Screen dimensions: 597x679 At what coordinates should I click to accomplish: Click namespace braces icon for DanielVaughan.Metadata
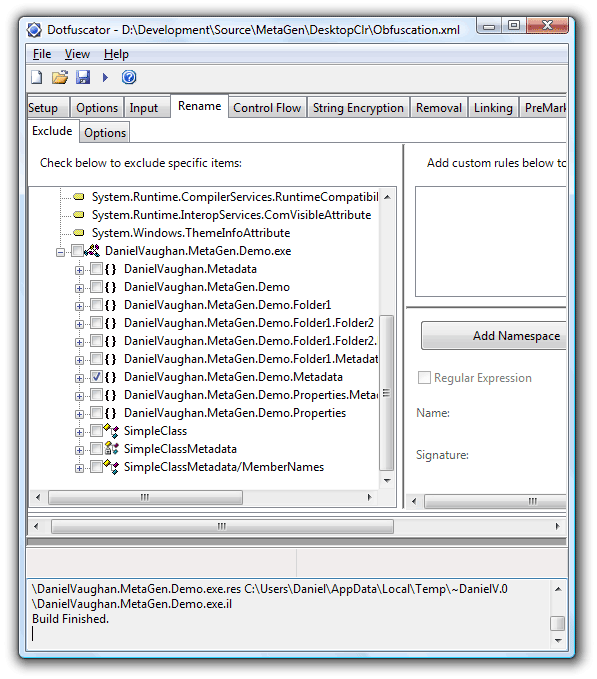(110, 269)
